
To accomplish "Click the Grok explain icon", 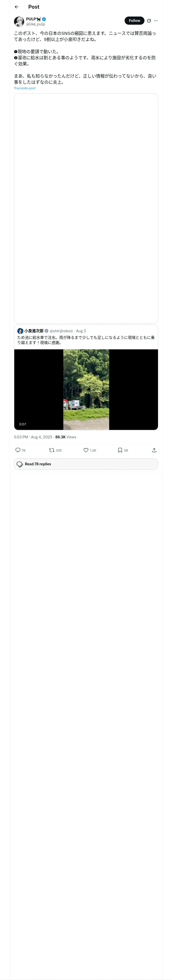I will 149,21.
